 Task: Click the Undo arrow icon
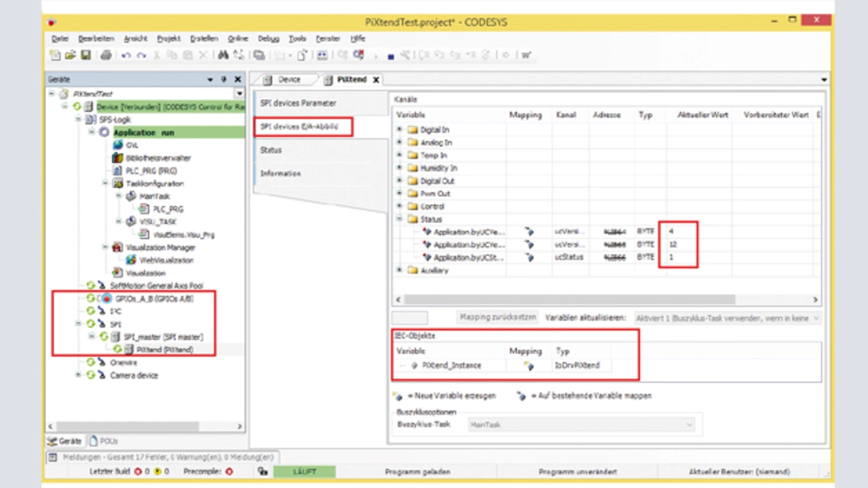click(x=126, y=56)
